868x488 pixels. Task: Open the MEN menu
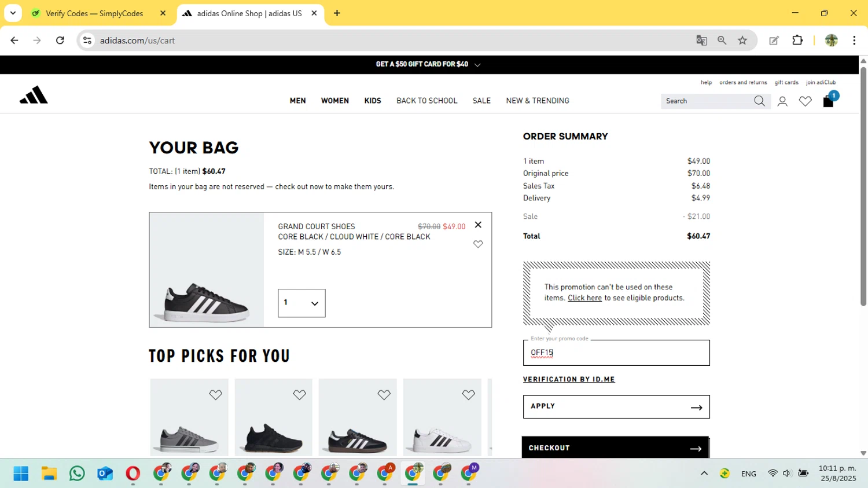[297, 101]
